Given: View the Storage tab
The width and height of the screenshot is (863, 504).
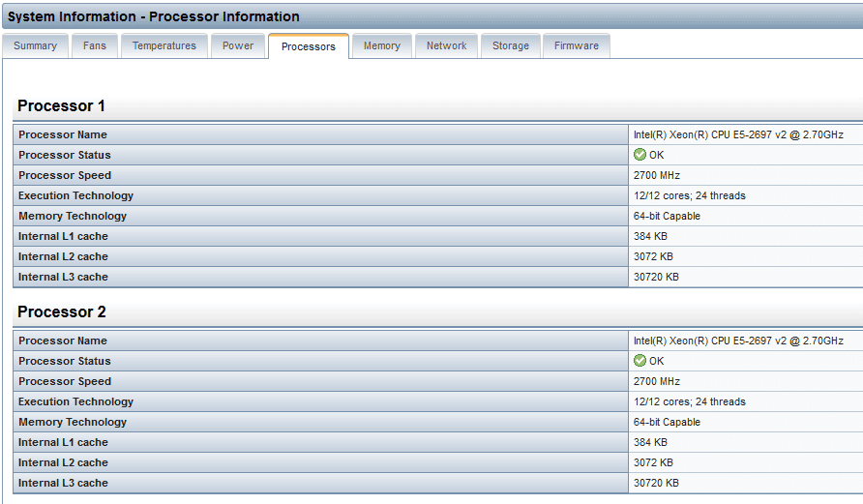Looking at the screenshot, I should [x=510, y=45].
